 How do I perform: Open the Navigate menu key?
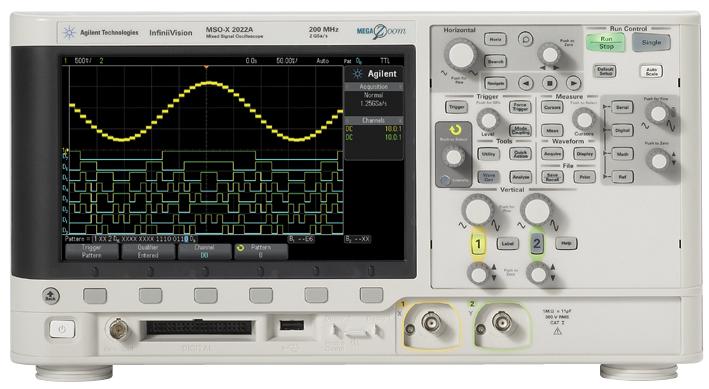coord(496,83)
